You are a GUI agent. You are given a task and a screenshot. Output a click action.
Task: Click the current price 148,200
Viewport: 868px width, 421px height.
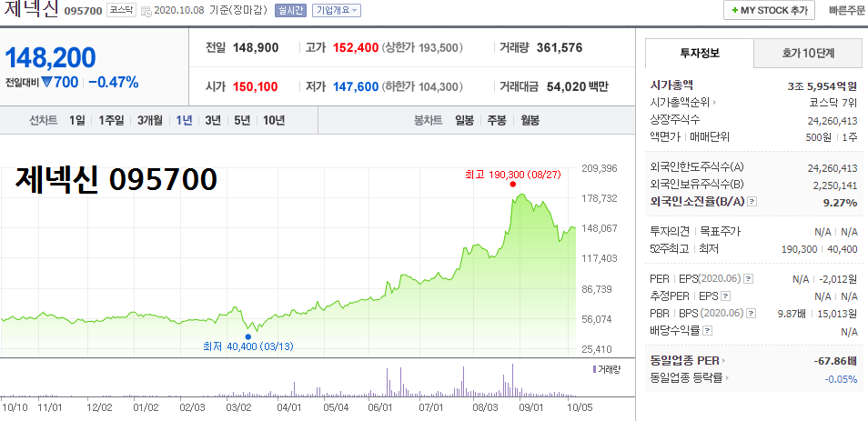tap(50, 57)
